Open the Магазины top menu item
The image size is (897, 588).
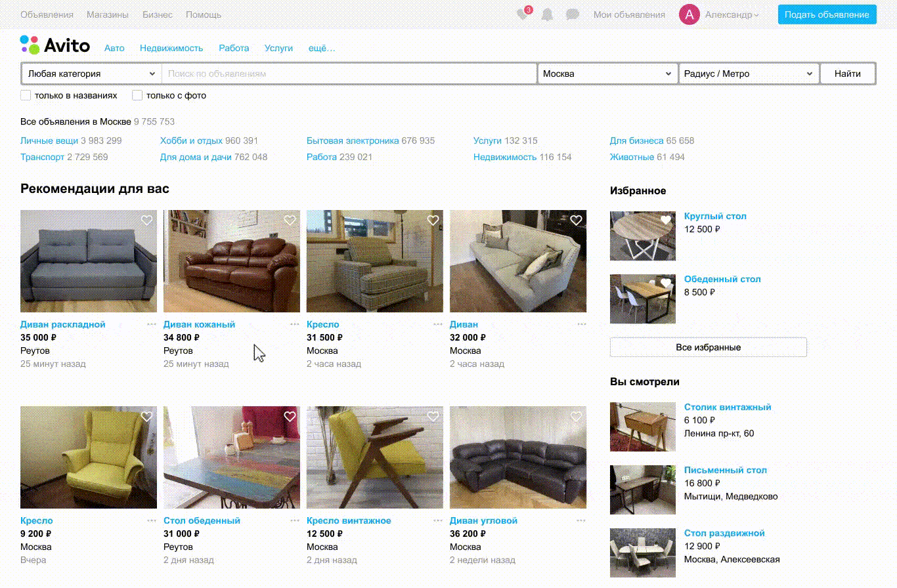[108, 14]
